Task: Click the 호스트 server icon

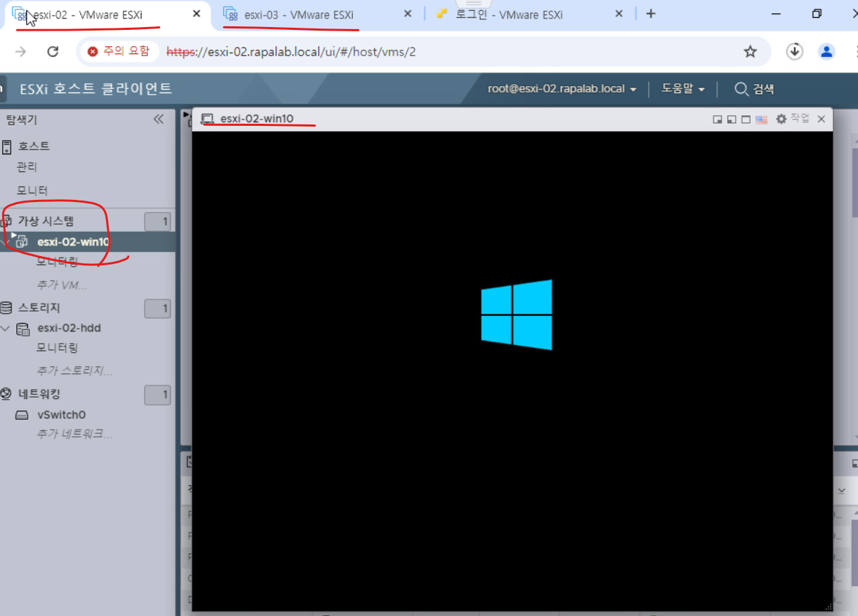Action: click(x=7, y=147)
